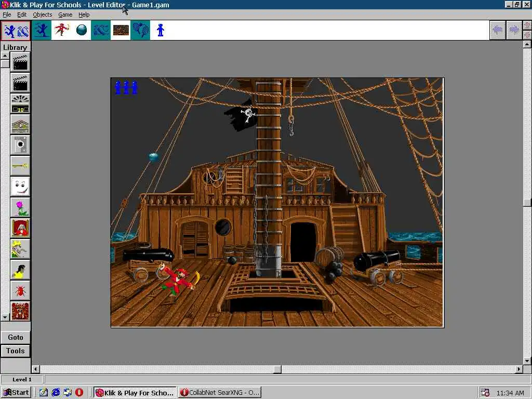
Task: Click the 11:34 AM taskbar clock
Action: pos(510,393)
